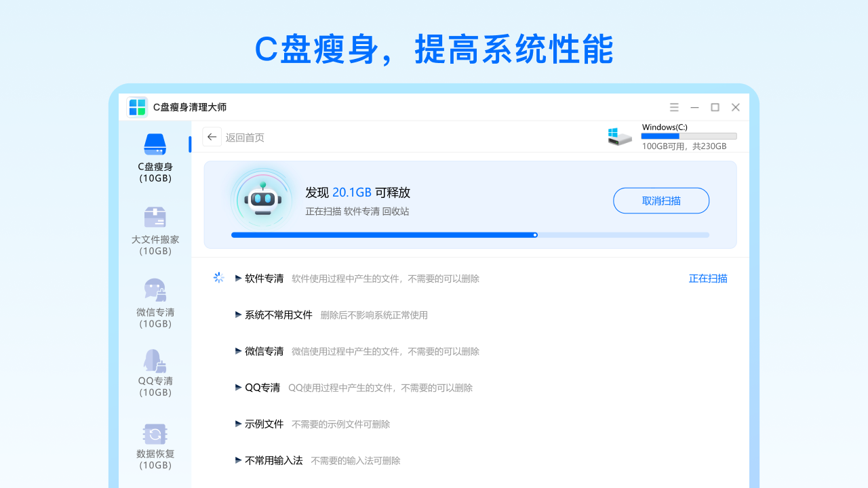
Task: Select the 大文件搬家 box icon
Action: point(155,217)
